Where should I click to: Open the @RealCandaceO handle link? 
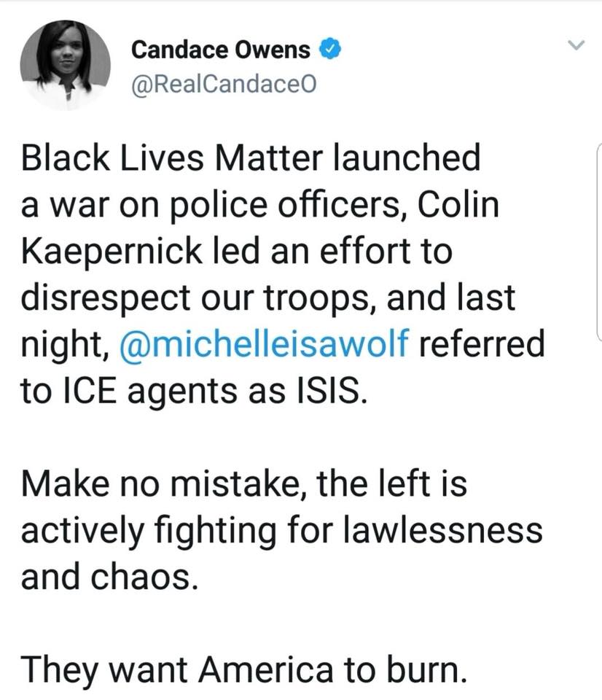point(224,85)
